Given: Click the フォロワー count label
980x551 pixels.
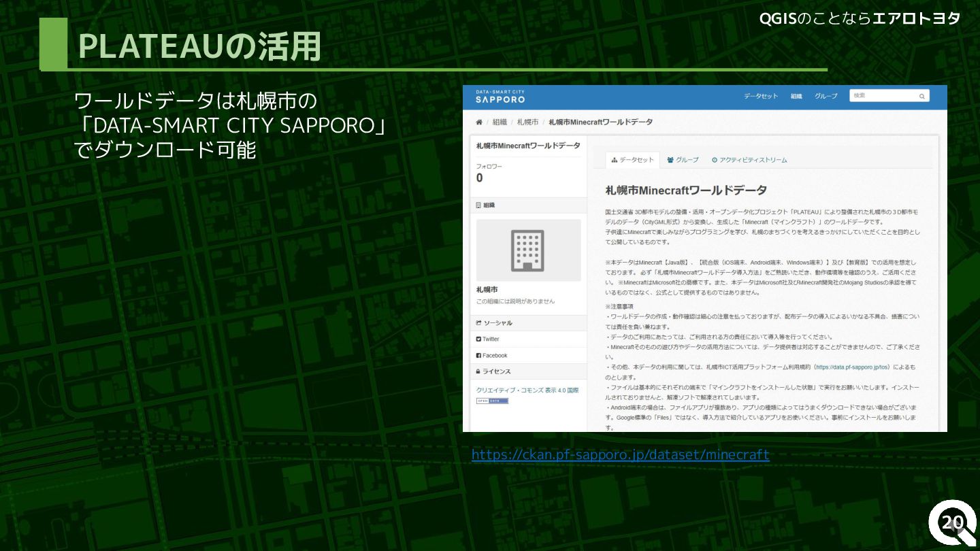Looking at the screenshot, I should point(489,167).
